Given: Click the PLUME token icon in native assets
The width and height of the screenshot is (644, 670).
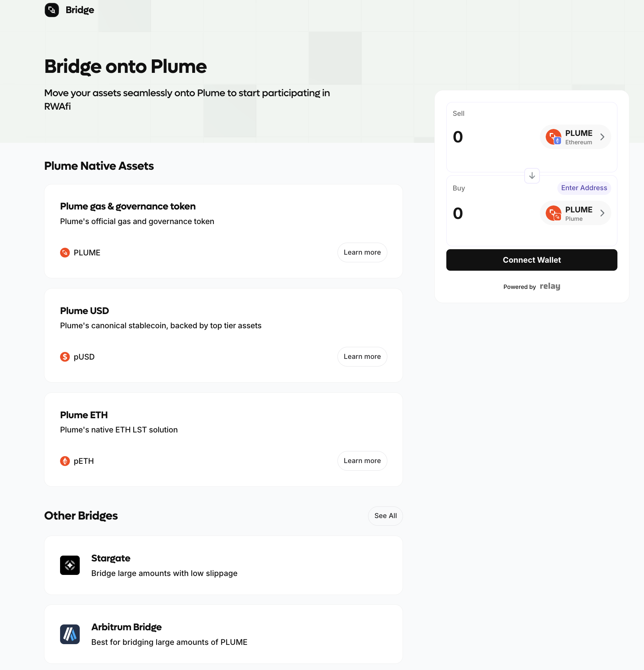Looking at the screenshot, I should click(65, 252).
